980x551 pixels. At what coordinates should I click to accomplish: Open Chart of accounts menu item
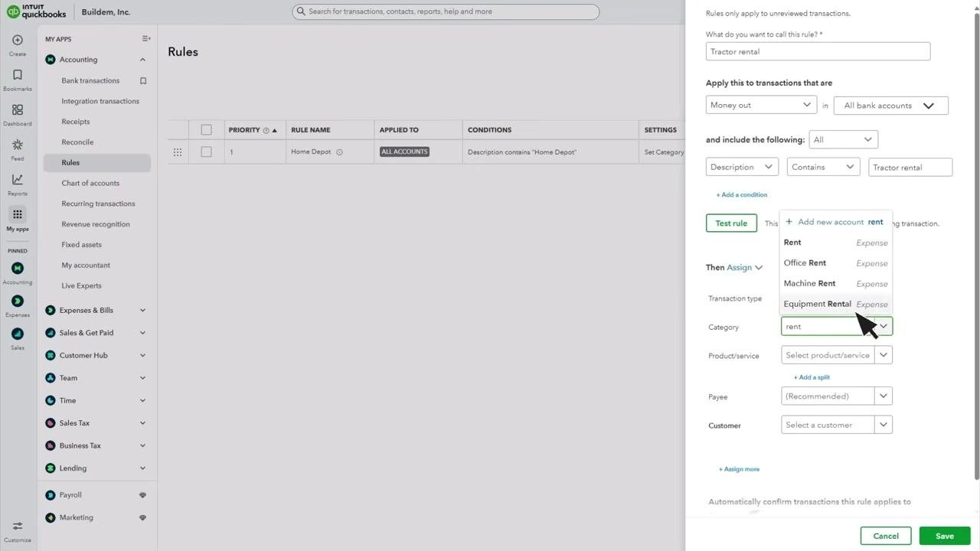point(90,183)
